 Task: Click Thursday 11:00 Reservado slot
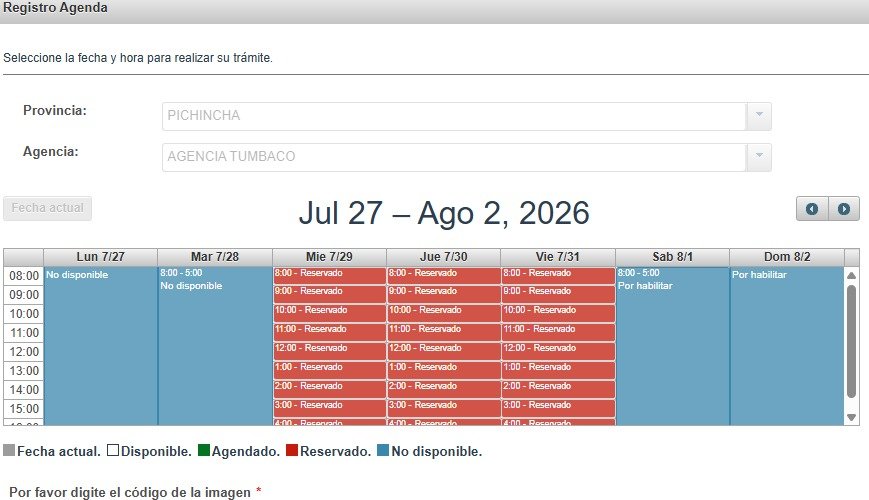(x=443, y=332)
